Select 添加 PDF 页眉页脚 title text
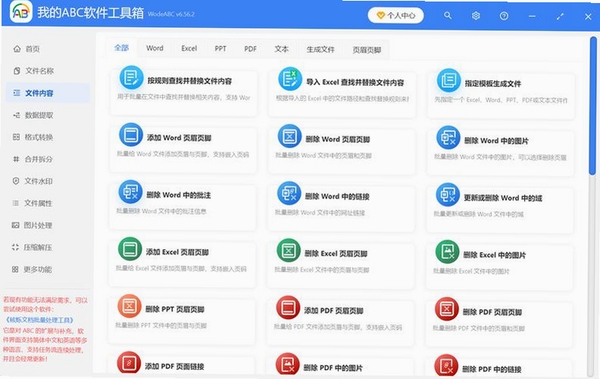 pyautogui.click(x=333, y=310)
